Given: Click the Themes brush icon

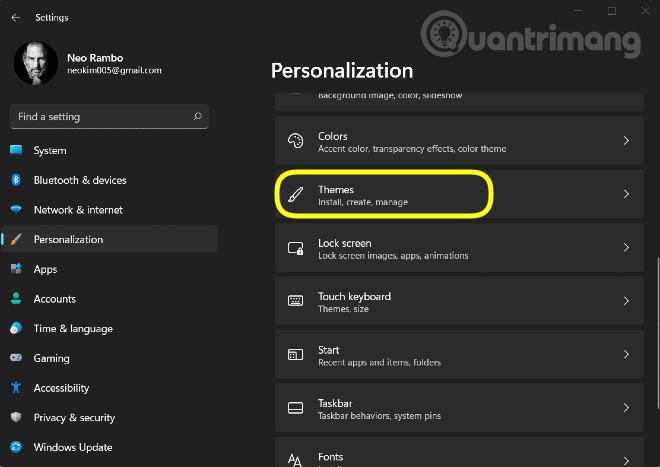Looking at the screenshot, I should point(295,195).
